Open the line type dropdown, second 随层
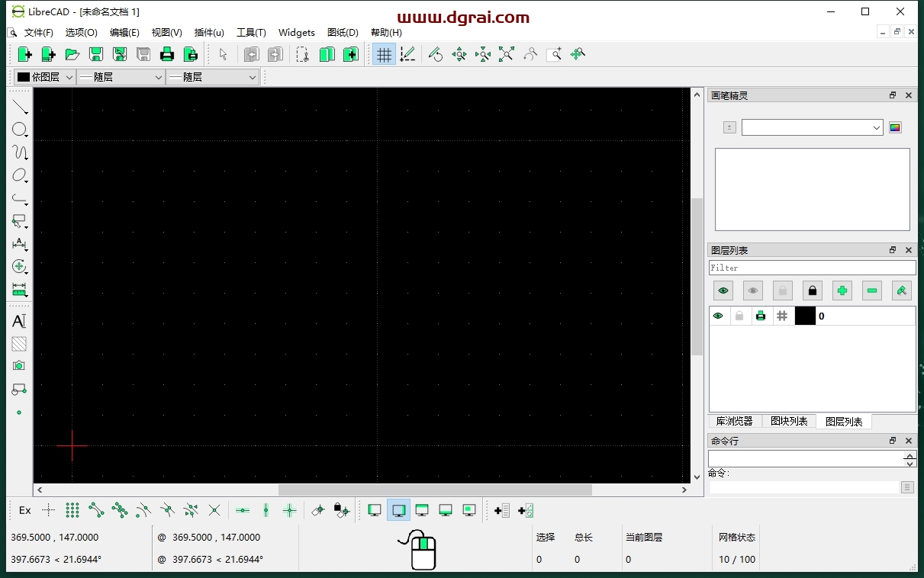The image size is (924, 578). pyautogui.click(x=213, y=77)
